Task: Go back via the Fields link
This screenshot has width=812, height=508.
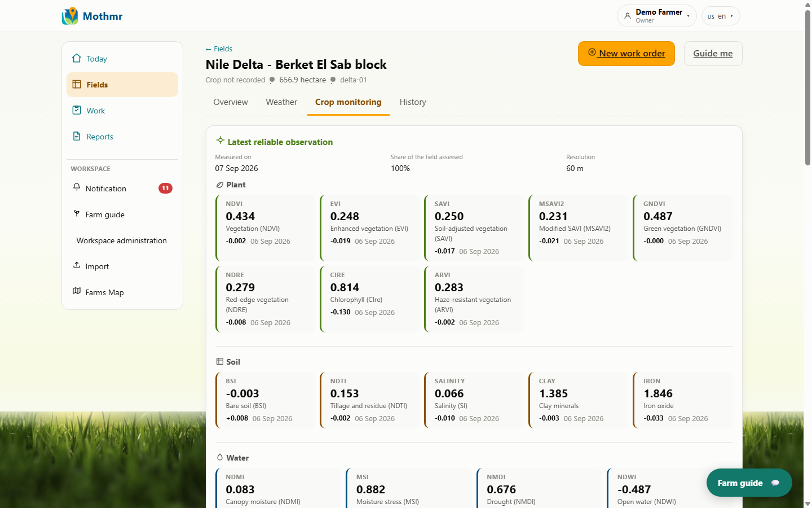Action: pos(219,49)
